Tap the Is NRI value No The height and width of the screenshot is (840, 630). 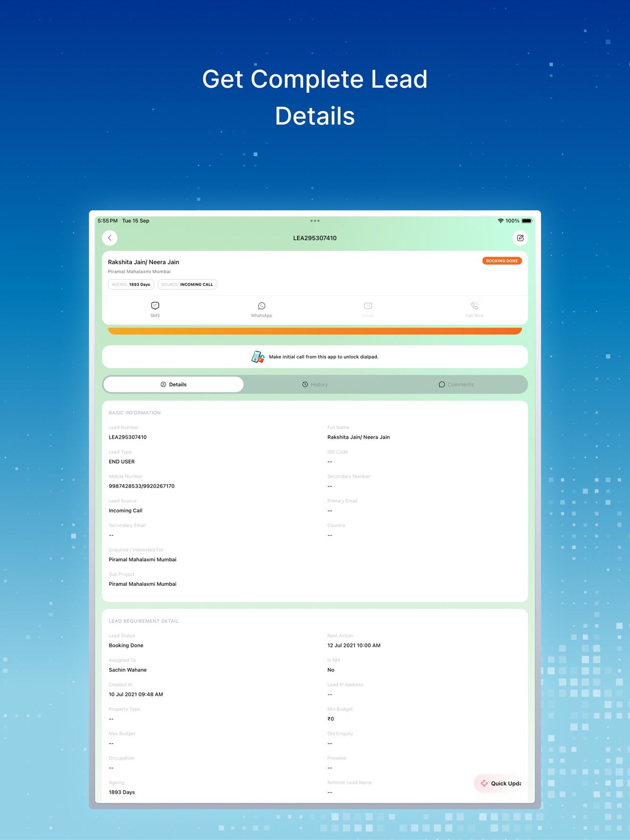(331, 670)
